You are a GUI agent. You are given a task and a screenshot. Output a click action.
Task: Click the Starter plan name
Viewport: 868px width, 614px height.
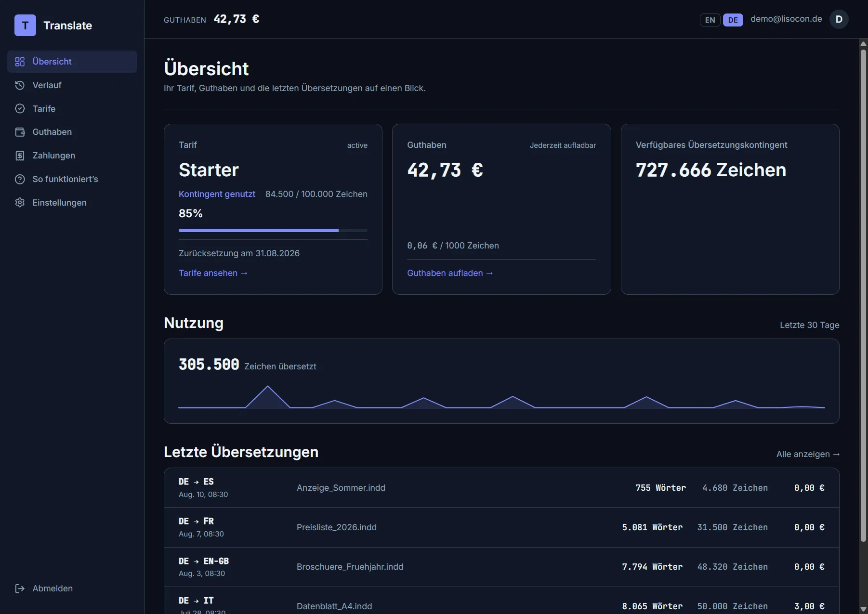209,170
